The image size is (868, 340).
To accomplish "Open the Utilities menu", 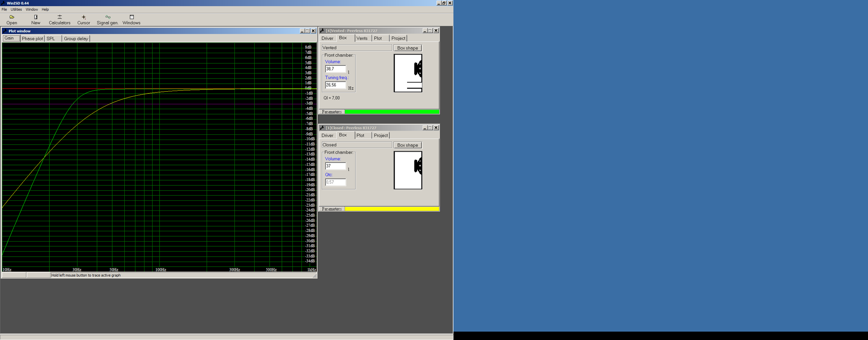I will 16,9.
